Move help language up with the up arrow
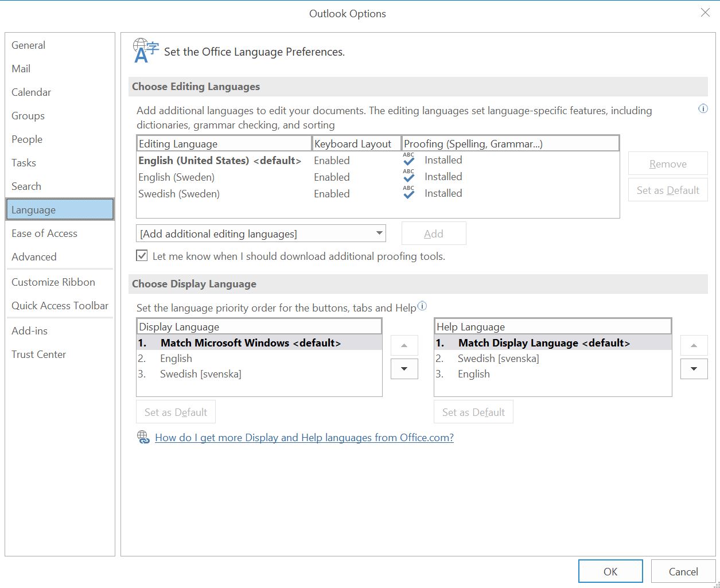The width and height of the screenshot is (720, 588). (x=694, y=345)
